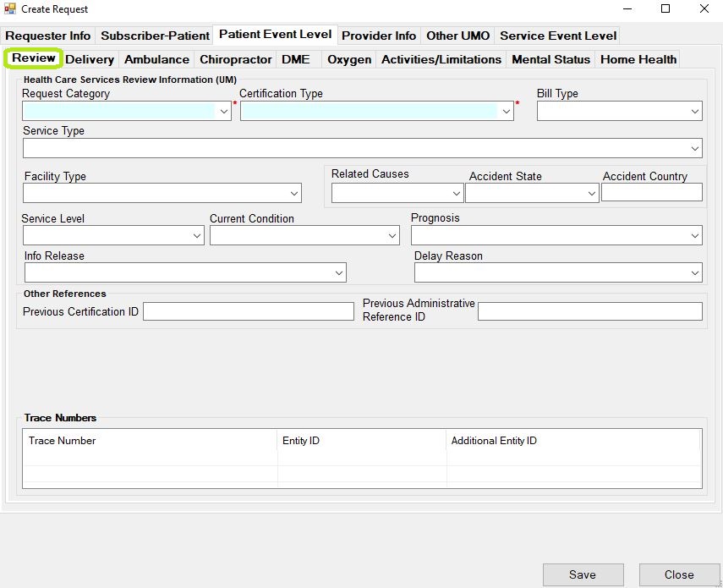Open the Requester Info tab
723x588 pixels.
(x=48, y=36)
